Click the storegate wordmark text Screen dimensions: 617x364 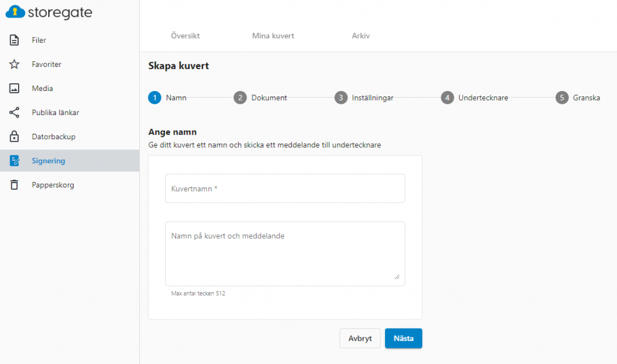[x=60, y=13]
